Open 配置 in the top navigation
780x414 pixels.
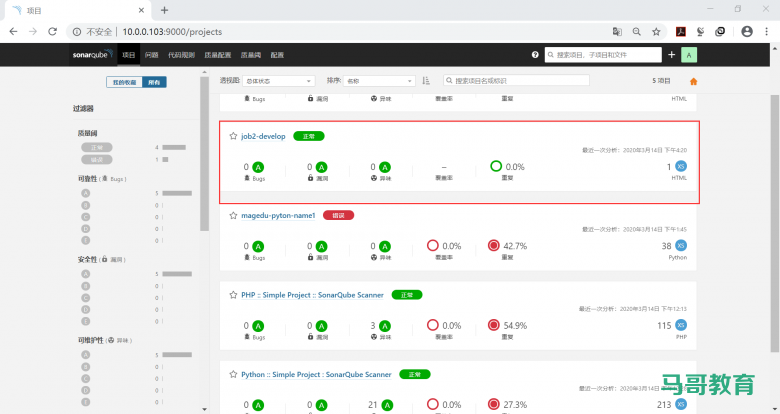click(277, 55)
